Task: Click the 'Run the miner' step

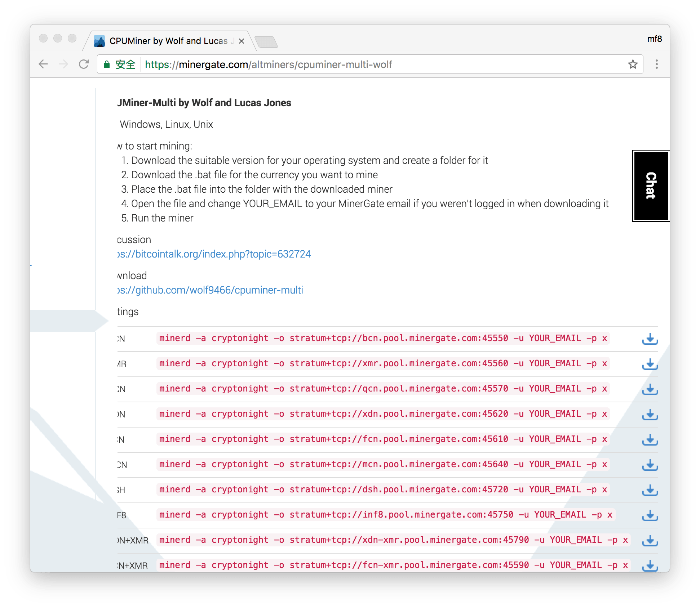Action: point(162,218)
